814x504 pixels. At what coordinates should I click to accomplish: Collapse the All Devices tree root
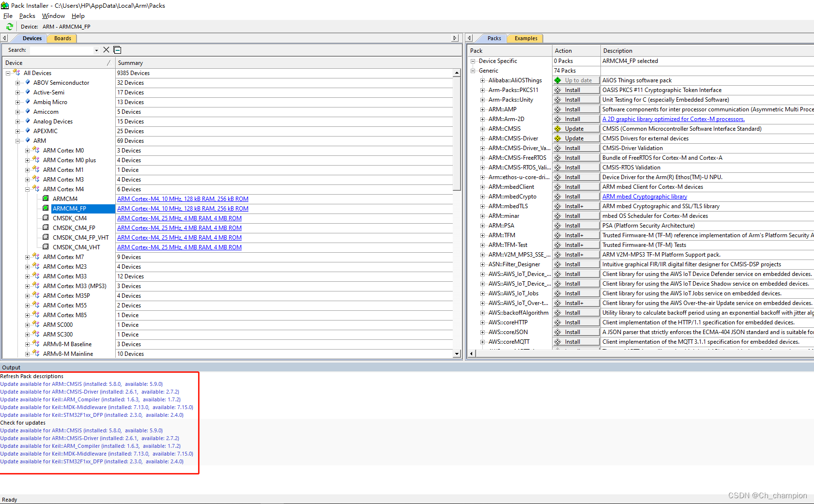click(8, 73)
